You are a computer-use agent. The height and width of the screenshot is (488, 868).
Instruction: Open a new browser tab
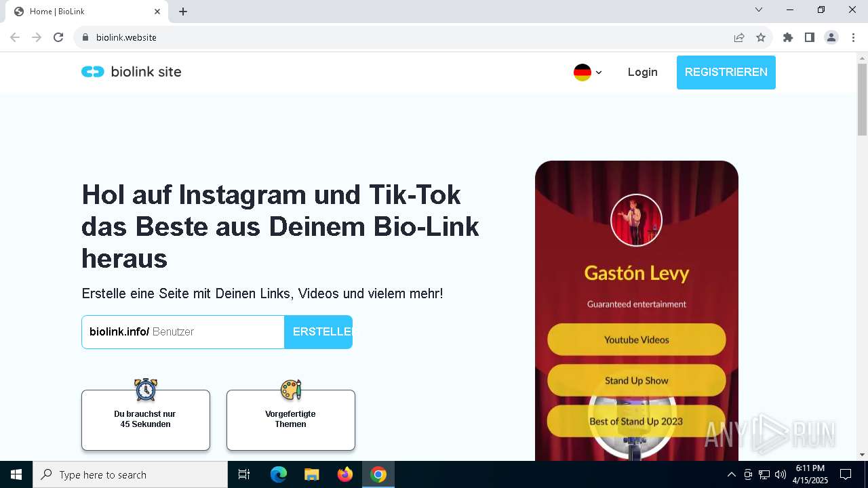tap(183, 12)
